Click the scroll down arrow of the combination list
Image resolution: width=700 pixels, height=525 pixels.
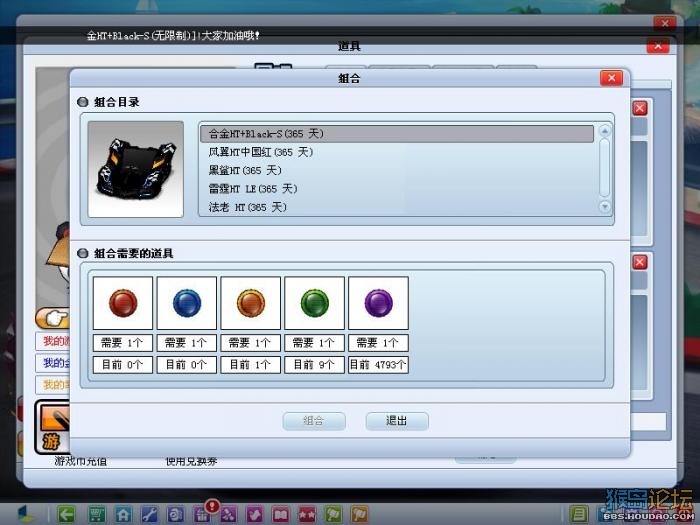click(x=604, y=207)
